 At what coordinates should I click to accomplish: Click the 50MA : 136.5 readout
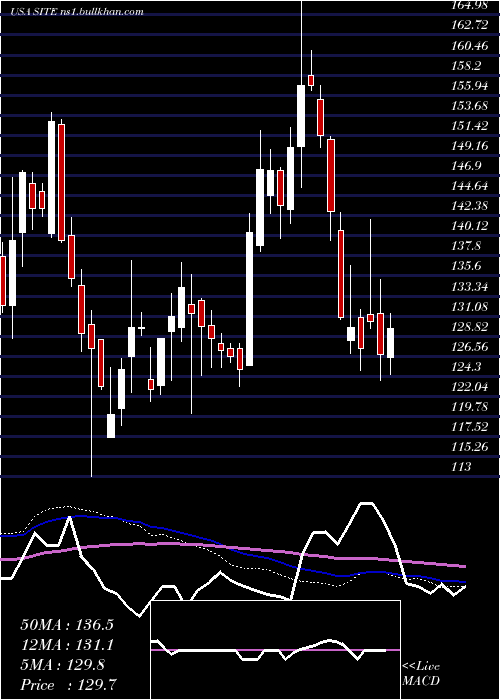pyautogui.click(x=67, y=625)
